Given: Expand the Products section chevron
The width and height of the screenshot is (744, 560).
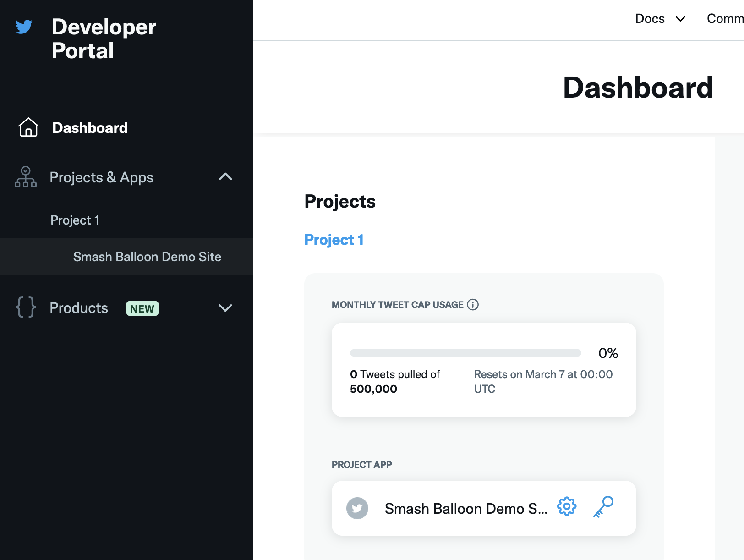Looking at the screenshot, I should tap(225, 308).
